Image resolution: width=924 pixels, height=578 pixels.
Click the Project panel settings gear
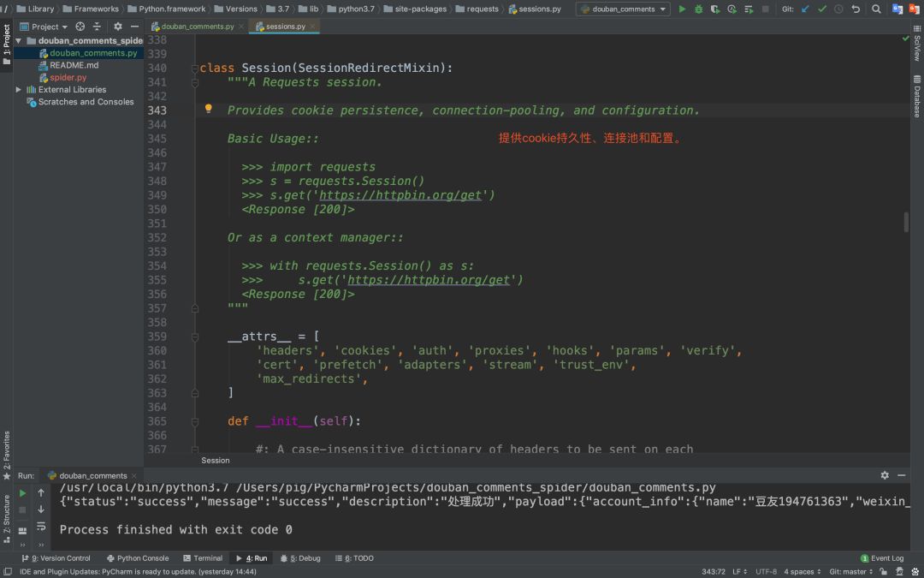[x=118, y=27]
